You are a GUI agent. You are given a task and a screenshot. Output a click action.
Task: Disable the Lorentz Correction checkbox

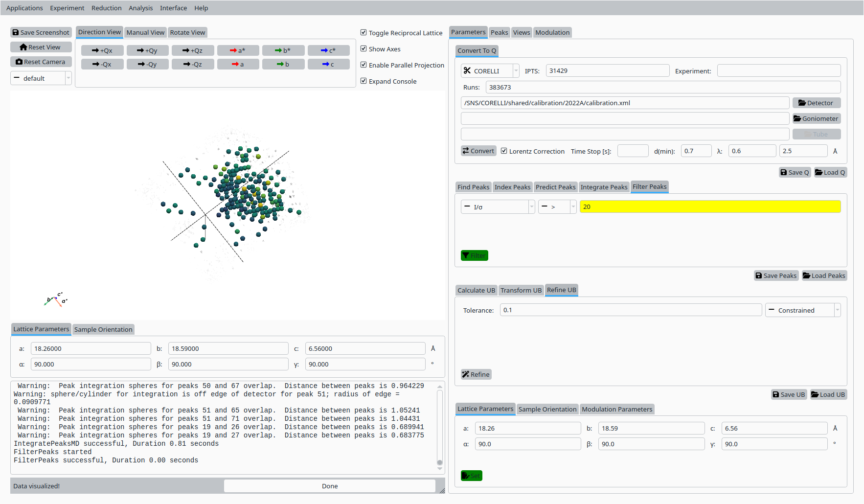[x=504, y=151]
